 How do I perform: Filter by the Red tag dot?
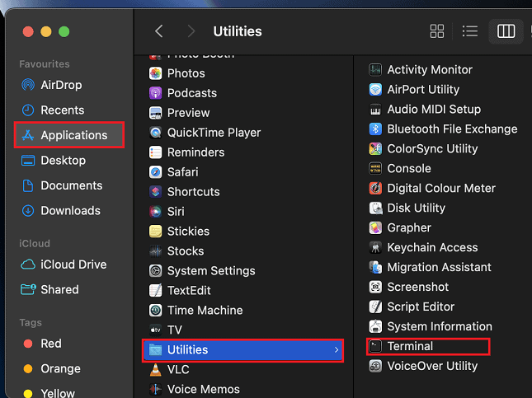tap(27, 344)
